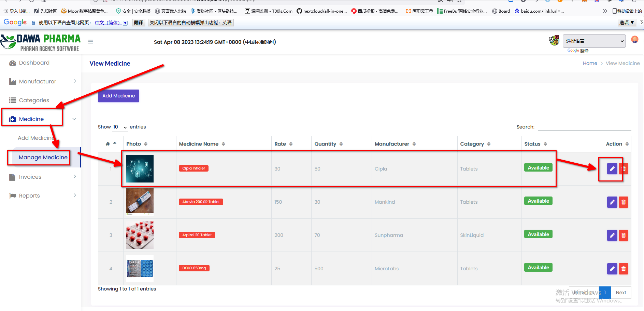Click in the Search input field

click(x=584, y=127)
